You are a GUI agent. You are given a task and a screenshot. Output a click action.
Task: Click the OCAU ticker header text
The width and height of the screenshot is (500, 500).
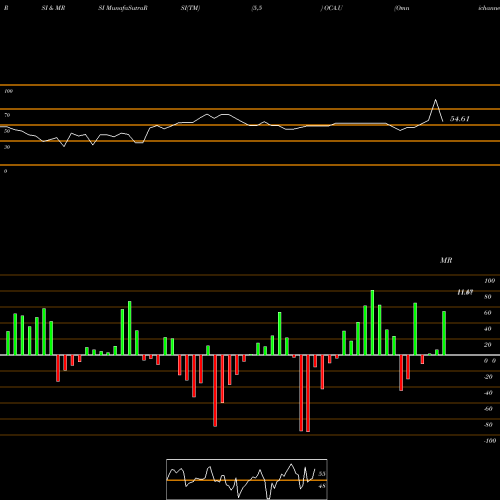[x=332, y=8]
